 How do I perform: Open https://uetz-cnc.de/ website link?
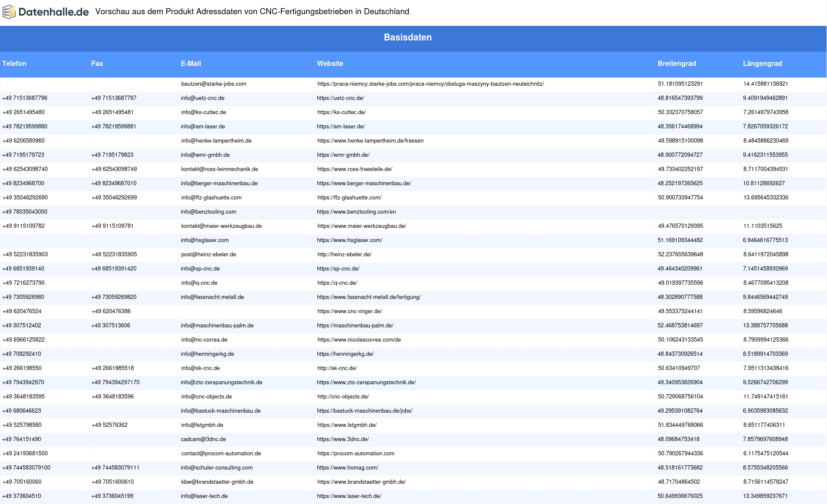pos(341,98)
